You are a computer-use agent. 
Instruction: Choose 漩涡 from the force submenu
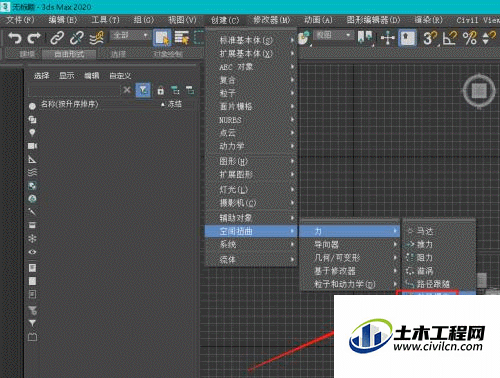click(x=439, y=271)
